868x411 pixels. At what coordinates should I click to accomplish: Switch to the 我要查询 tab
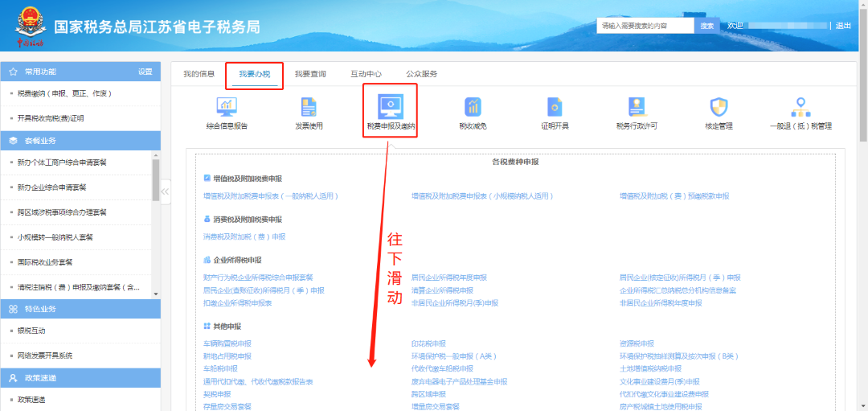pyautogui.click(x=310, y=74)
